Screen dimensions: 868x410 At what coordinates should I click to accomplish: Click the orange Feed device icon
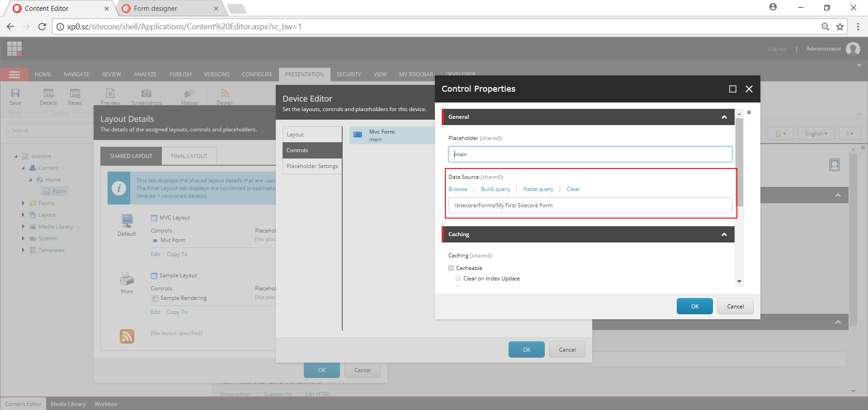(x=127, y=336)
